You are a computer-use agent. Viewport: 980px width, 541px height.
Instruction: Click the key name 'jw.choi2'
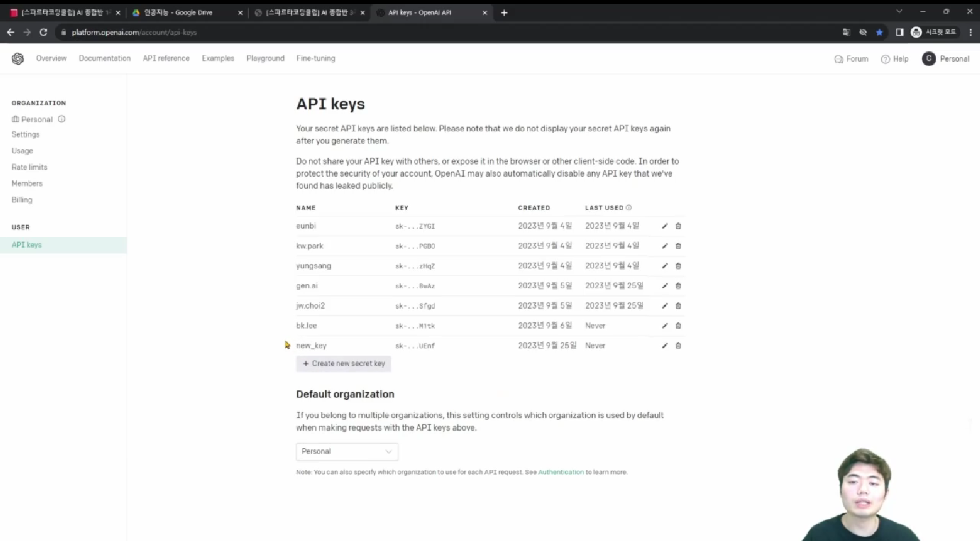pos(310,305)
